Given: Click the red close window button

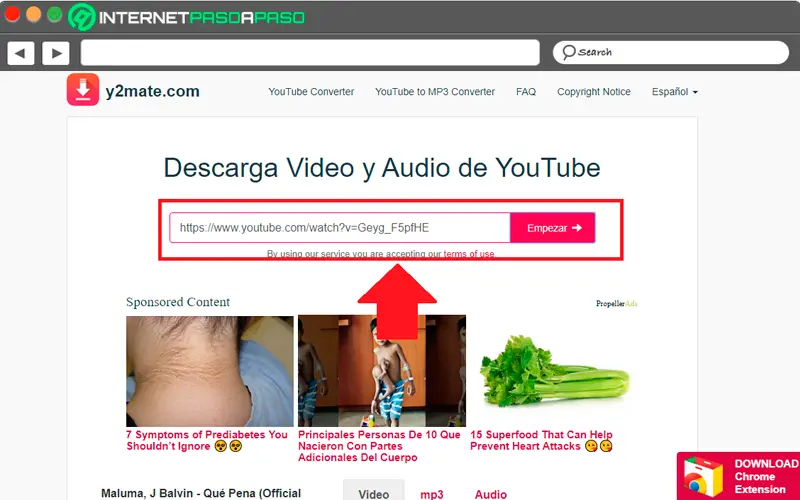Looking at the screenshot, I should coord(12,14).
